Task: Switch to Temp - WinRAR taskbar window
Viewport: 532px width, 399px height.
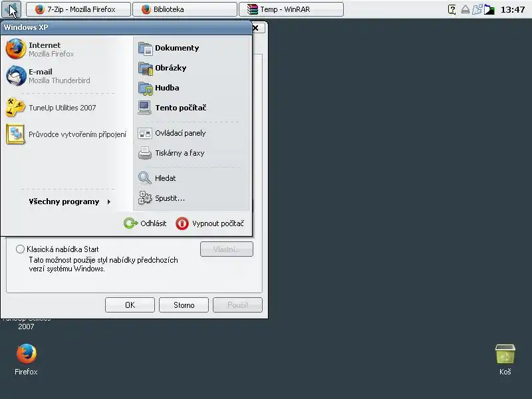Action: (x=291, y=9)
